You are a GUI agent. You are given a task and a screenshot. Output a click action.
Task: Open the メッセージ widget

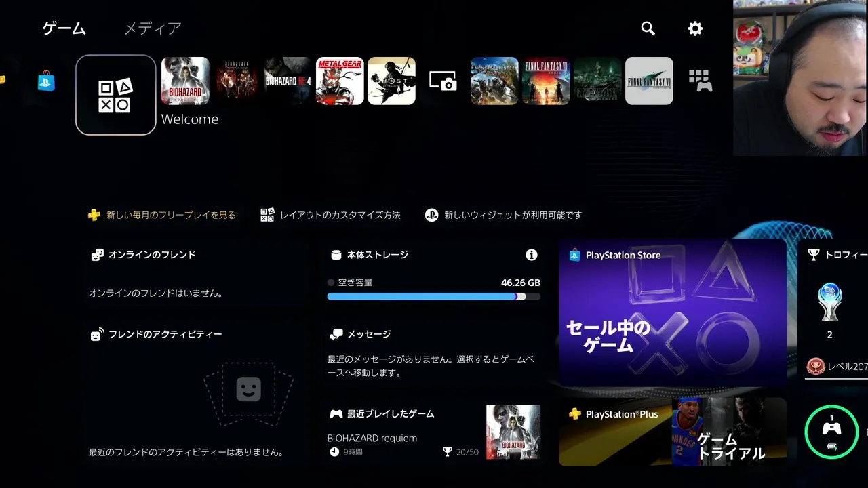pos(434,354)
